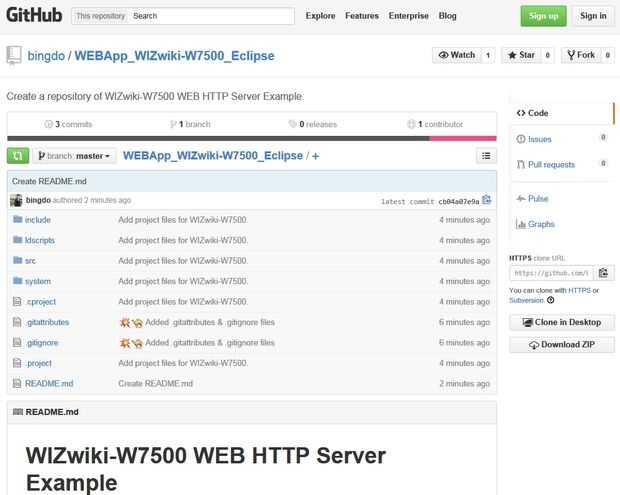The image size is (620, 495).
Task: View the 3 commits history
Action: coord(68,124)
